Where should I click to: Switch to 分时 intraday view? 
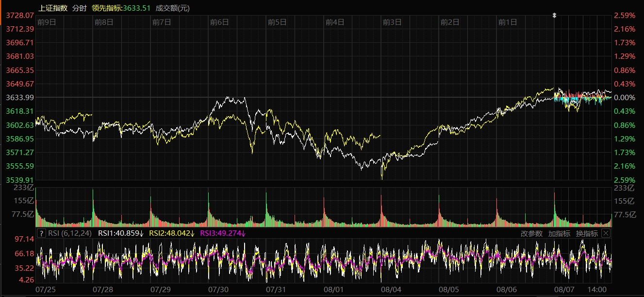[x=79, y=8]
